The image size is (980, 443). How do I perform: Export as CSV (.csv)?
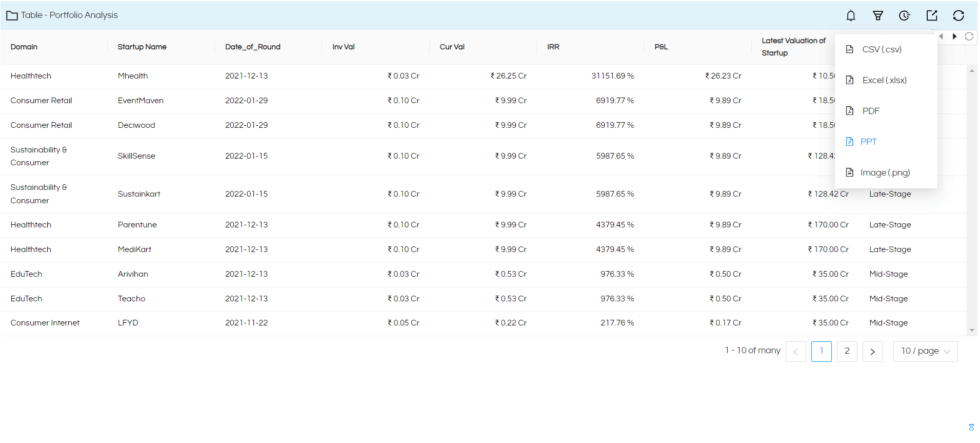point(886,49)
